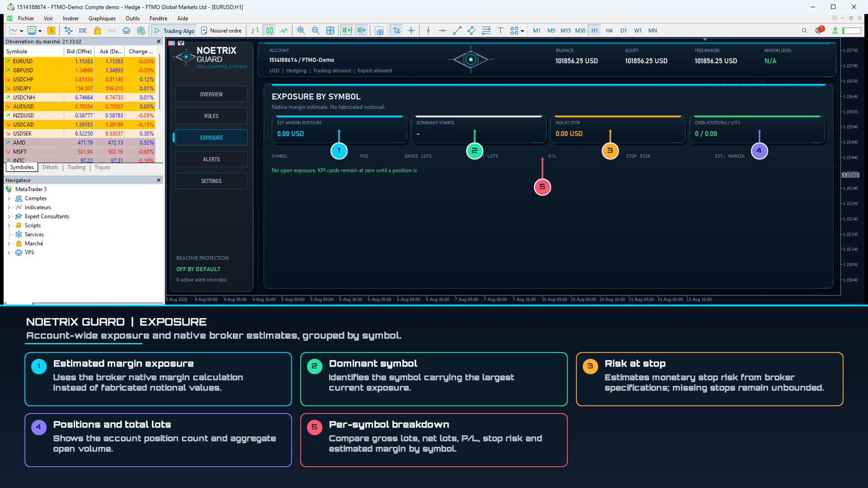Click the account notification icon with badge
The width and height of the screenshot is (868, 488).
pyautogui.click(x=819, y=30)
